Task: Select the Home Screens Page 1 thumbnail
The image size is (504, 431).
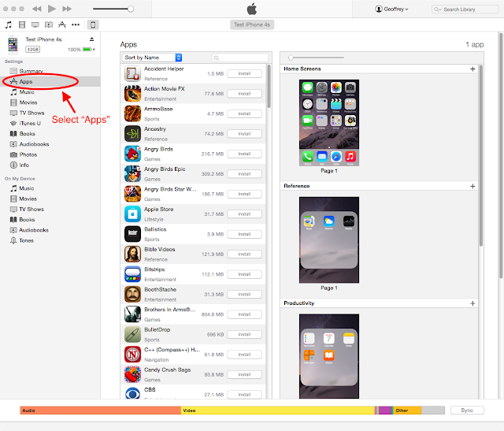Action: [x=329, y=123]
